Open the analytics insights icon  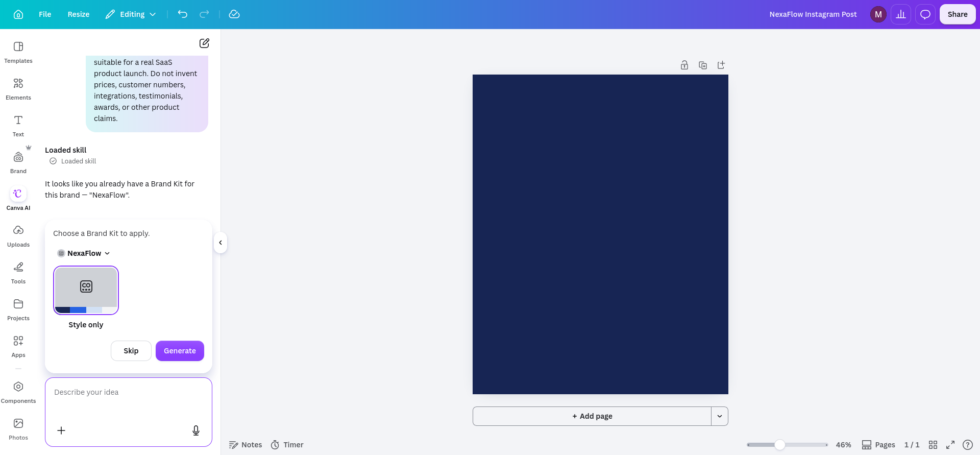pos(901,14)
